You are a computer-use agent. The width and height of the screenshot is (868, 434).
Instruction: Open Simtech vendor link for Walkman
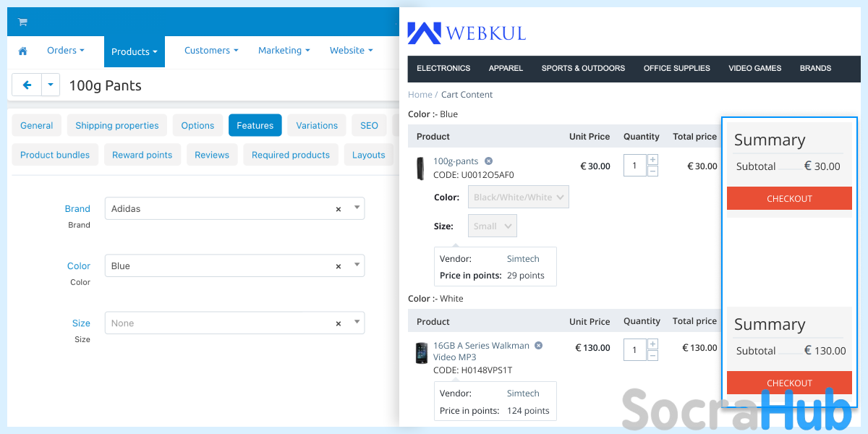pyautogui.click(x=523, y=393)
